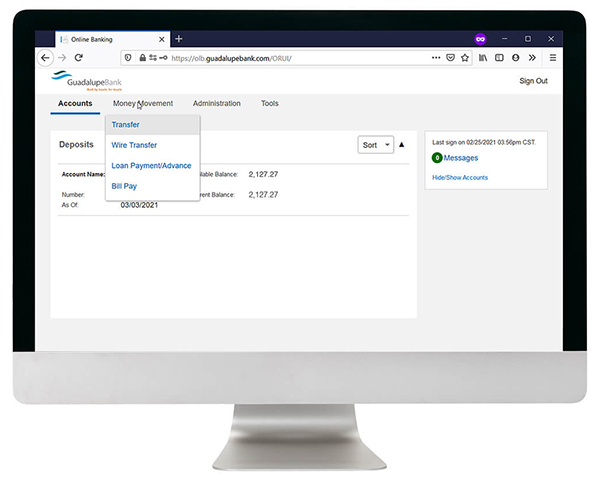Screen dimensions: 600x485
Task: Open the Tools menu
Action: pyautogui.click(x=270, y=103)
